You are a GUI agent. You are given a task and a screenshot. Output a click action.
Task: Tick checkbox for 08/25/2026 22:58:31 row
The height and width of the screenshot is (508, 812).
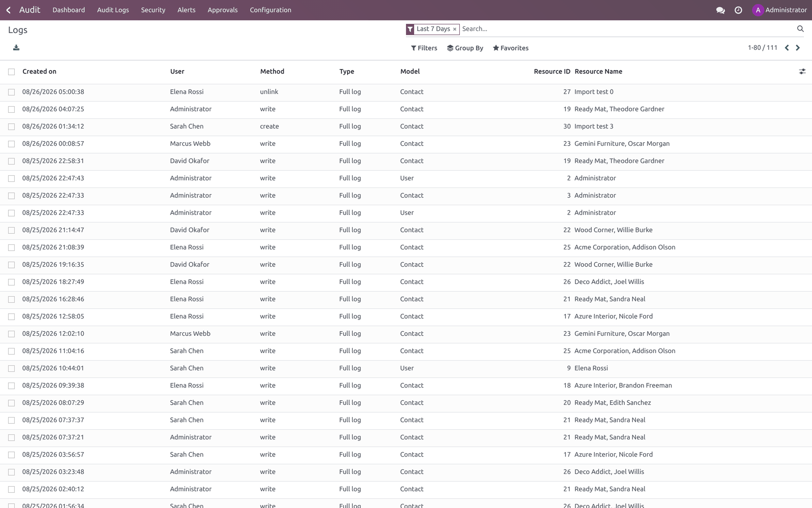11,161
